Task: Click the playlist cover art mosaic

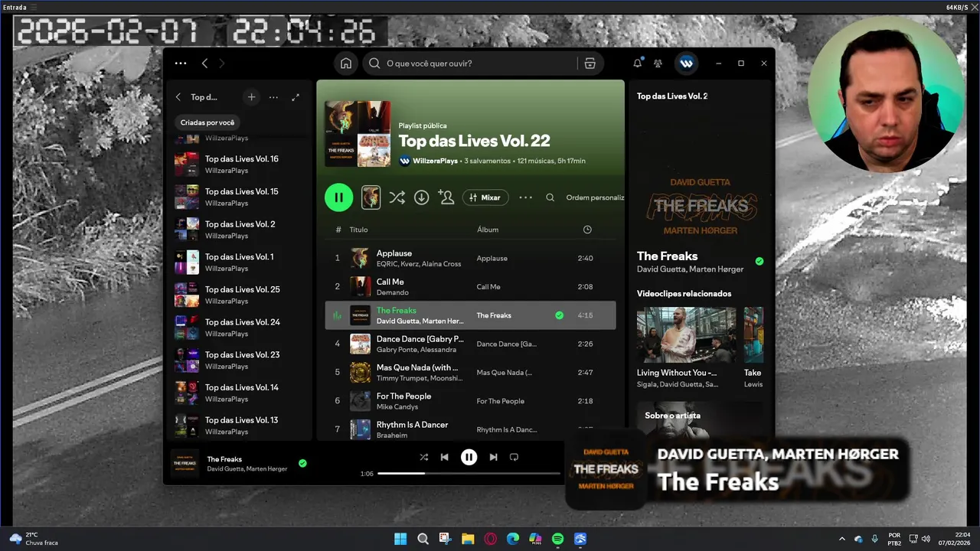Action: [358, 134]
